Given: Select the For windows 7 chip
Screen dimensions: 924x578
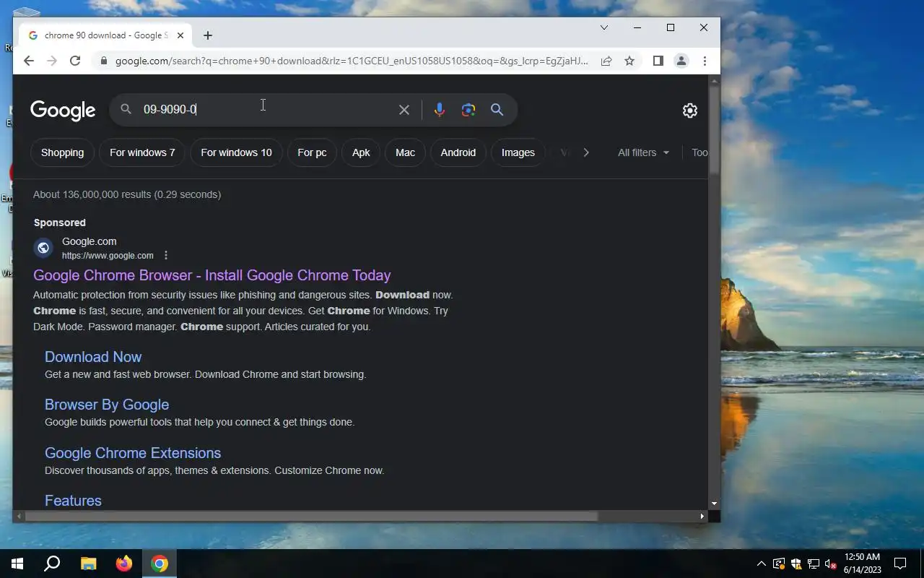Looking at the screenshot, I should 142,152.
